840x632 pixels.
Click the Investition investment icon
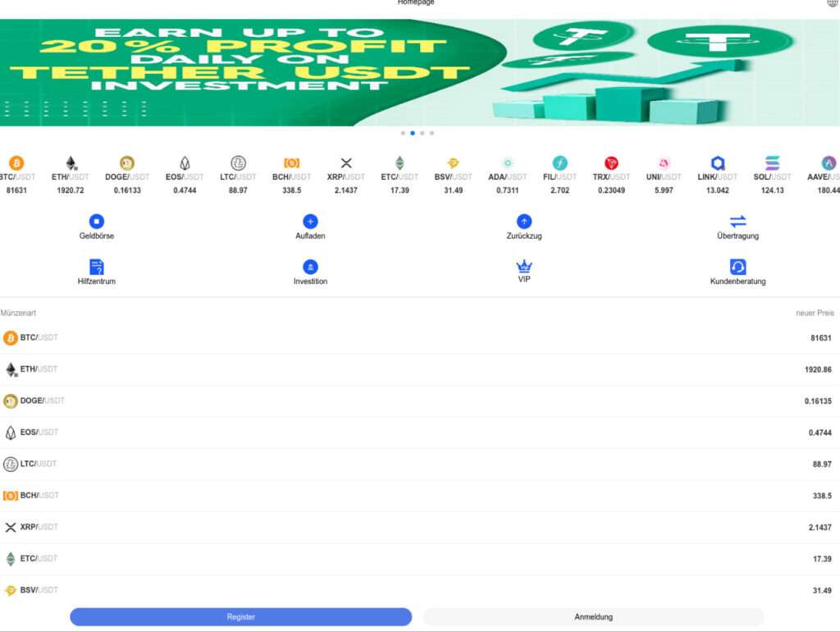coord(310,268)
